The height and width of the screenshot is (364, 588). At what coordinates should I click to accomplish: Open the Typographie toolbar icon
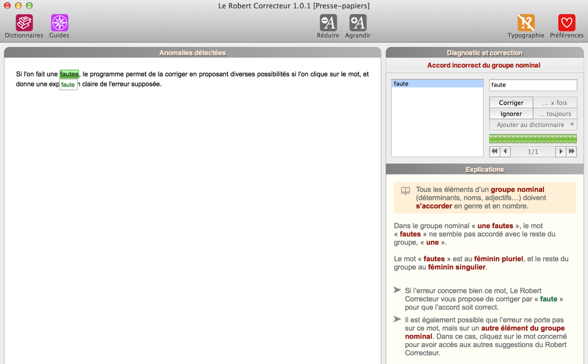tap(526, 23)
